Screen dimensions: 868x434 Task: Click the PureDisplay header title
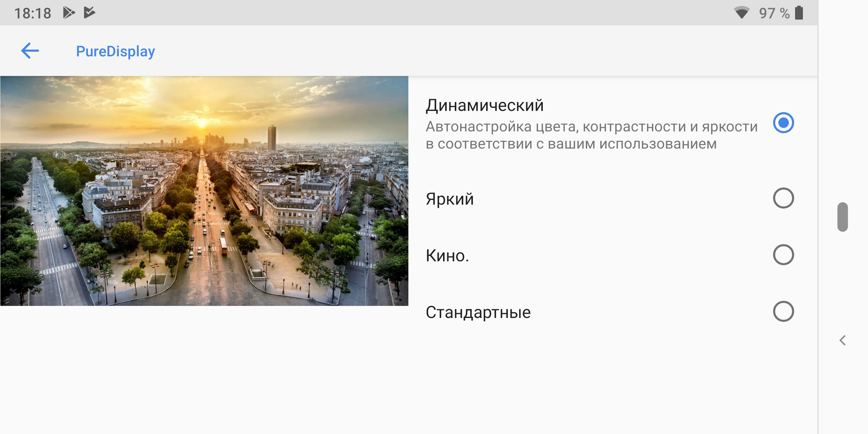[115, 51]
